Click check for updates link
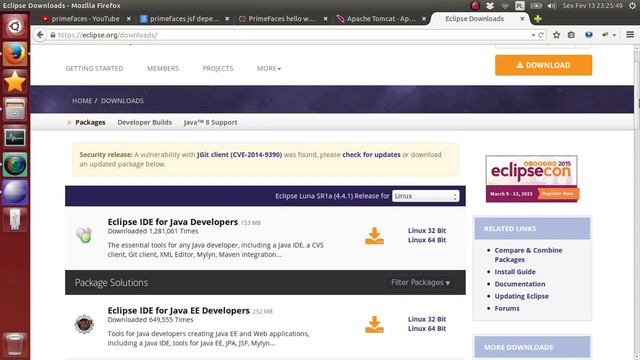The height and width of the screenshot is (360, 640). tap(371, 155)
